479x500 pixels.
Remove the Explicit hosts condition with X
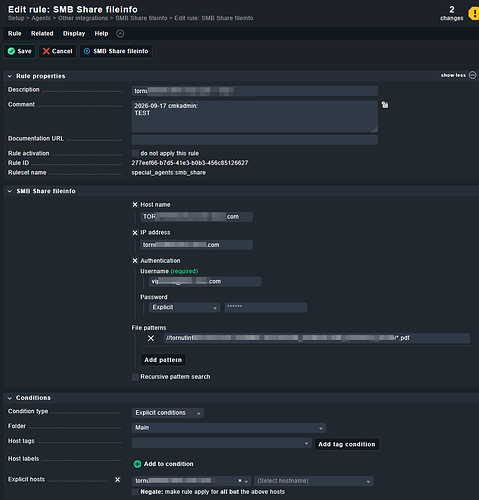tap(117, 479)
